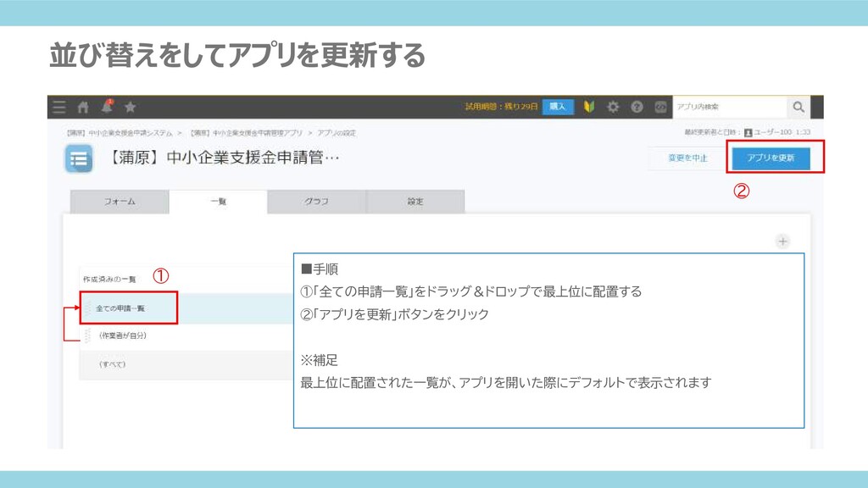Focus the アプリ内検索 search field
The height and width of the screenshot is (488, 868).
point(730,107)
